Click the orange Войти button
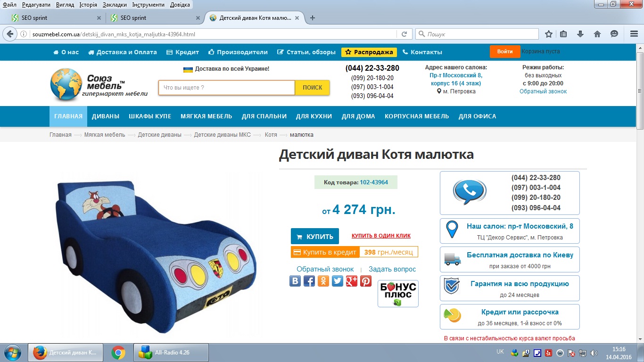Viewport: 644px width, 362px height. pyautogui.click(x=505, y=51)
